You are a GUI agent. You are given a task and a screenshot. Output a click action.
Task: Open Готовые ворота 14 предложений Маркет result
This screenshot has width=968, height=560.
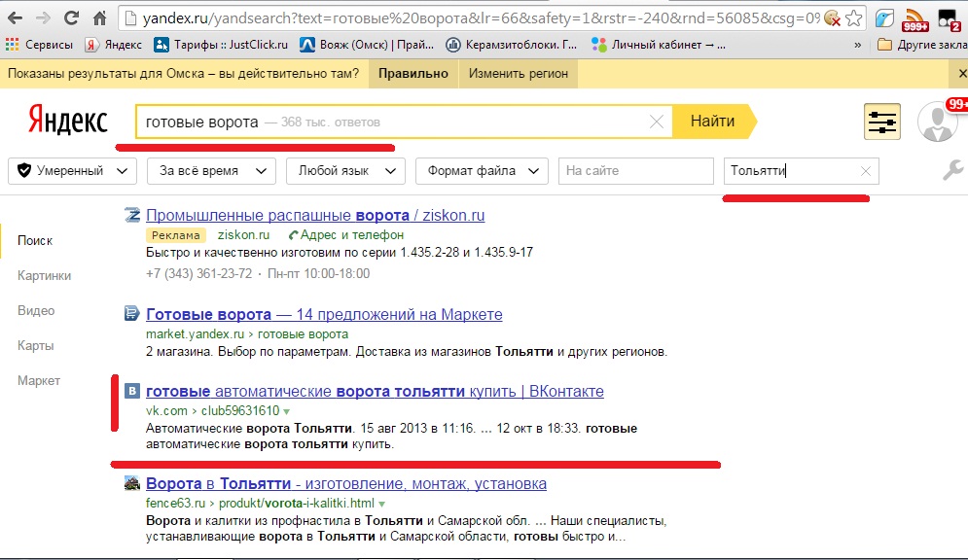click(324, 315)
